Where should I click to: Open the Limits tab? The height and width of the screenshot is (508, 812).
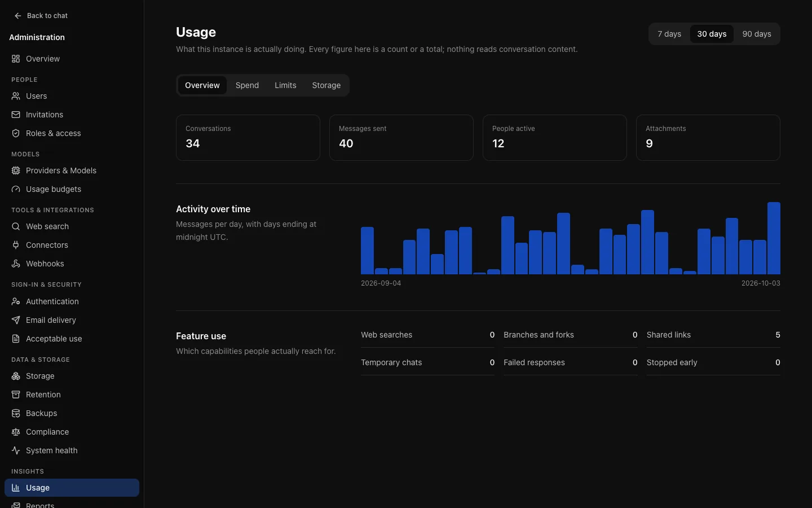point(285,85)
